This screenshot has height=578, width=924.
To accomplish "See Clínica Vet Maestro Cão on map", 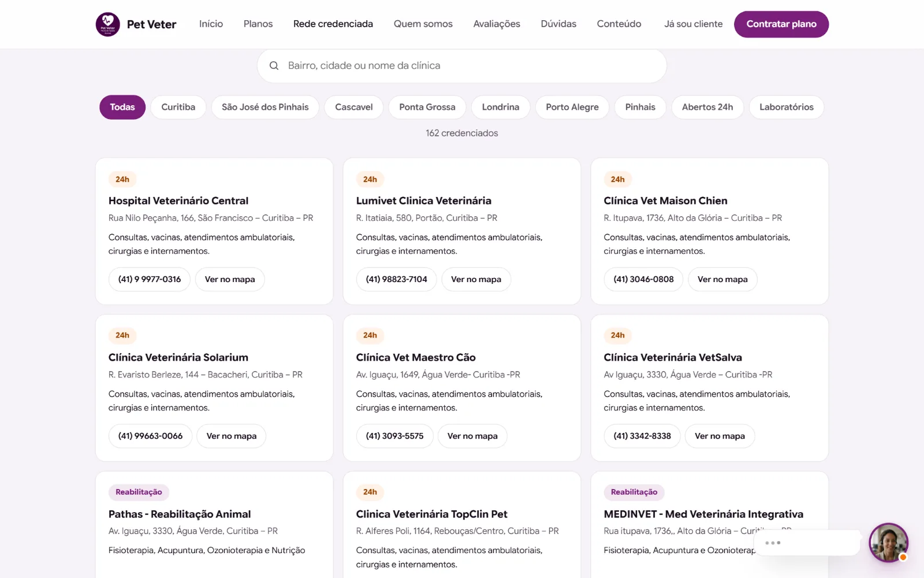I will [x=472, y=436].
